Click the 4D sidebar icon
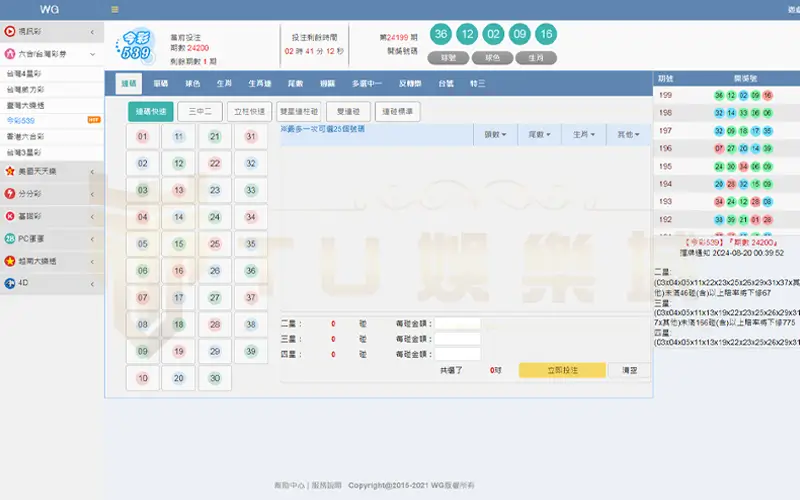 (x=10, y=283)
